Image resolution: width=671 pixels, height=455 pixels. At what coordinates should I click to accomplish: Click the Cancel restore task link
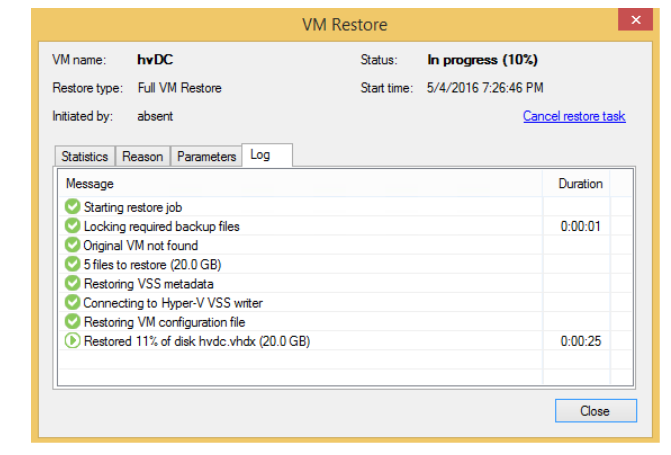point(574,116)
